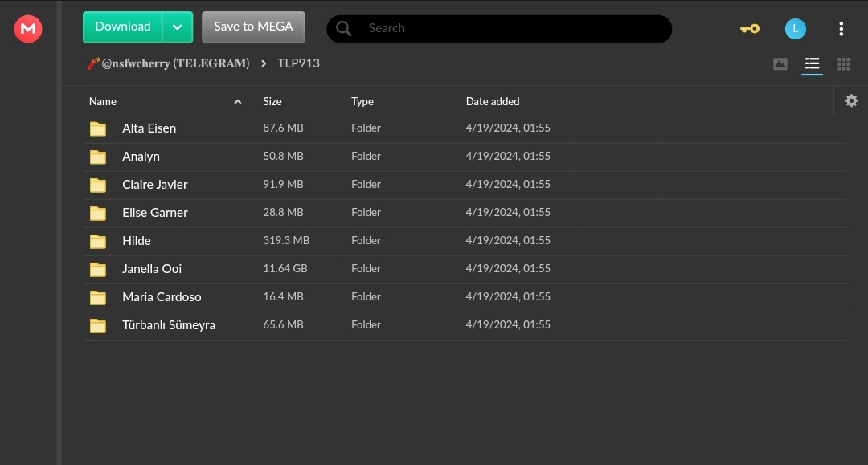The image size is (868, 465).
Task: Click the chevron separator in the breadcrumb
Action: point(264,63)
